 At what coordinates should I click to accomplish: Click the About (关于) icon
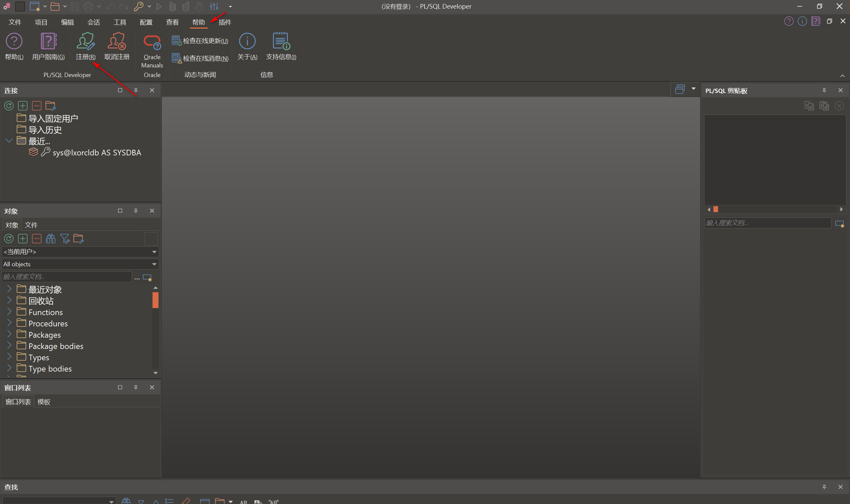coord(247,42)
